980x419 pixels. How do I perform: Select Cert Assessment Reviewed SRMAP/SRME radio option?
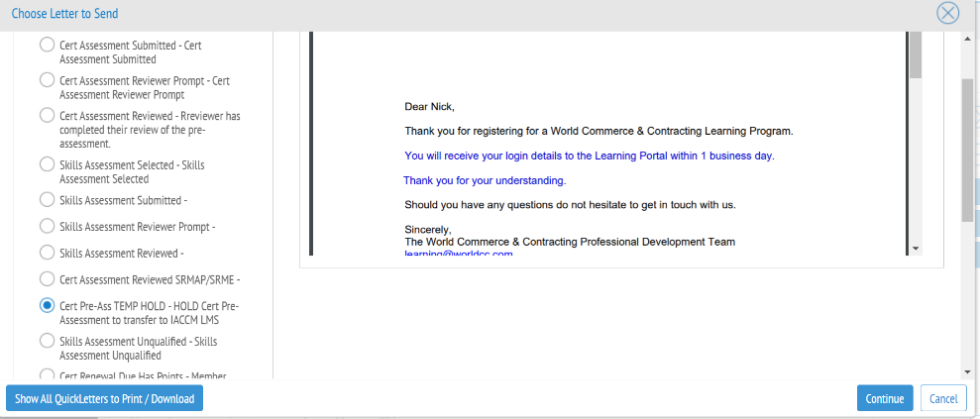[47, 278]
